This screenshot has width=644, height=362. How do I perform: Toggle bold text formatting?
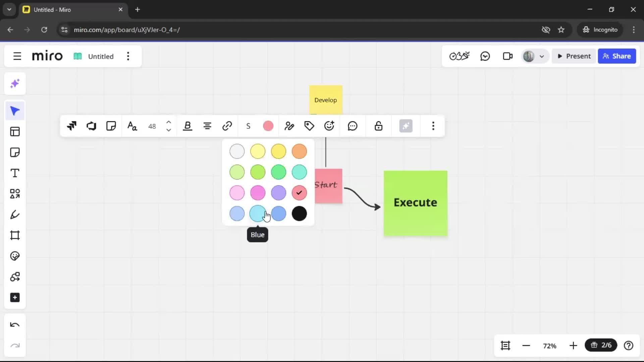(x=187, y=126)
